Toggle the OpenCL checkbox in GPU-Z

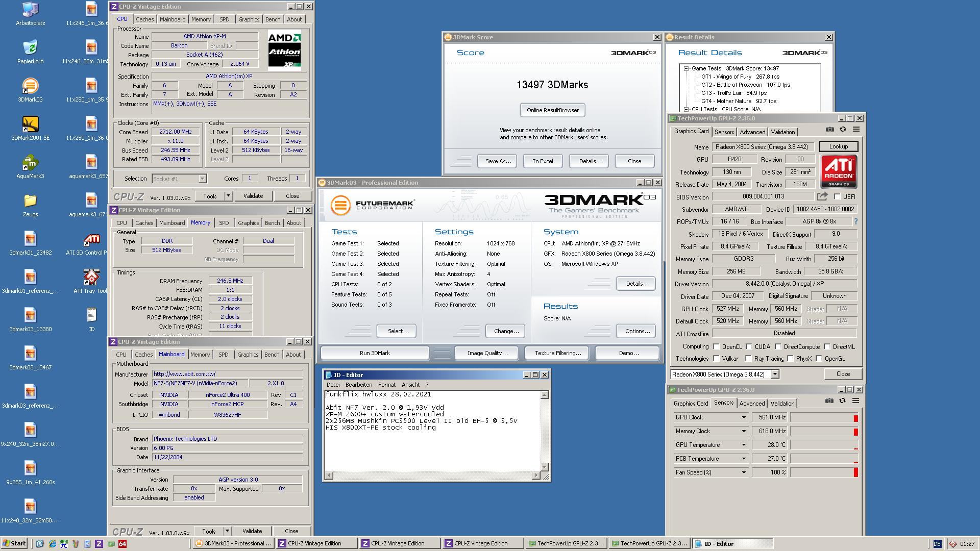click(x=716, y=347)
